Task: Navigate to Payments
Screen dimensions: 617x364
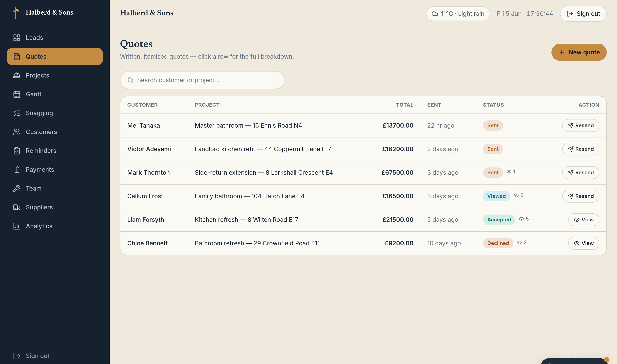Action: click(x=55, y=170)
